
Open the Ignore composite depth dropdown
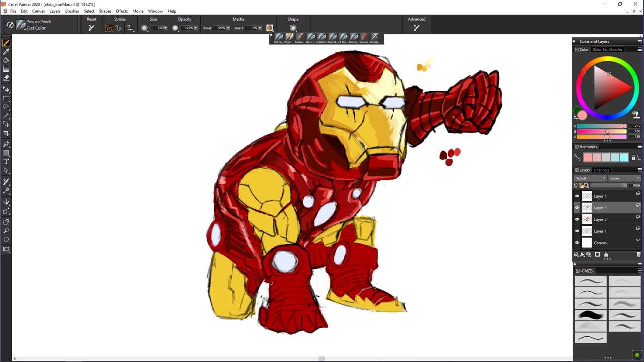[x=624, y=178]
